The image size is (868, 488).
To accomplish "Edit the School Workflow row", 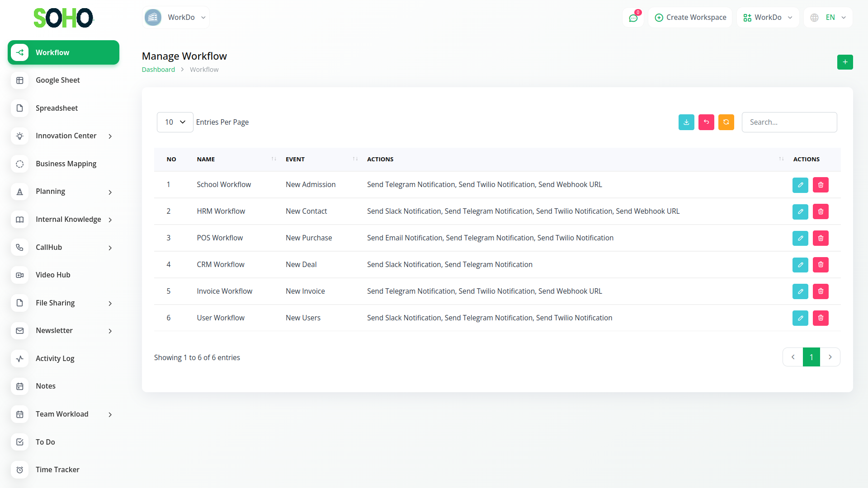I will pyautogui.click(x=800, y=185).
